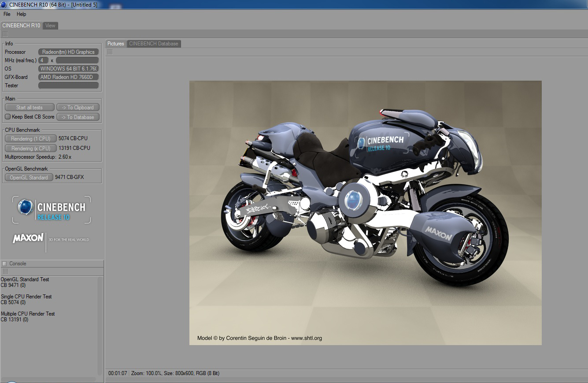Click the GFX-Board info field
The width and height of the screenshot is (588, 383).
click(68, 77)
